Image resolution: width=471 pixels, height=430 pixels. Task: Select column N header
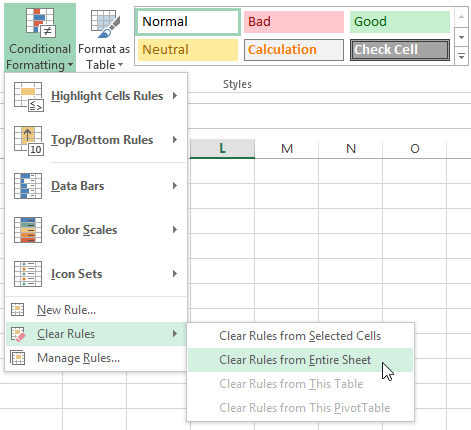351,148
